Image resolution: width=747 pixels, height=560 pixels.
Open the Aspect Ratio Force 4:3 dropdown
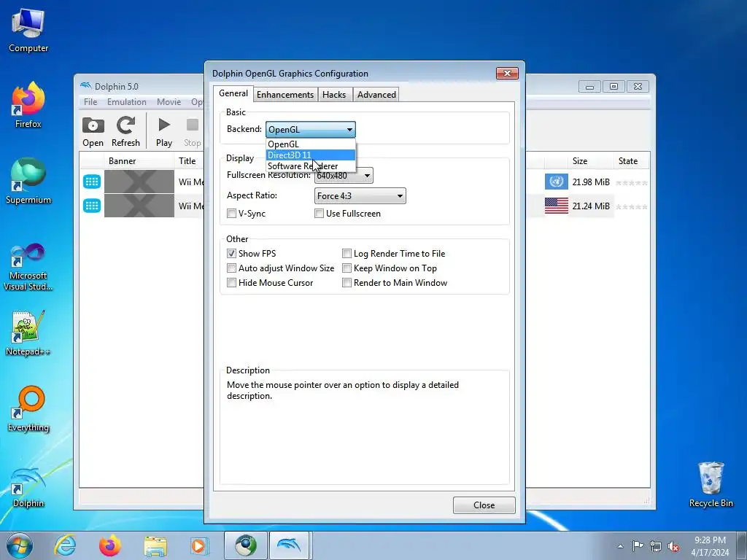360,195
